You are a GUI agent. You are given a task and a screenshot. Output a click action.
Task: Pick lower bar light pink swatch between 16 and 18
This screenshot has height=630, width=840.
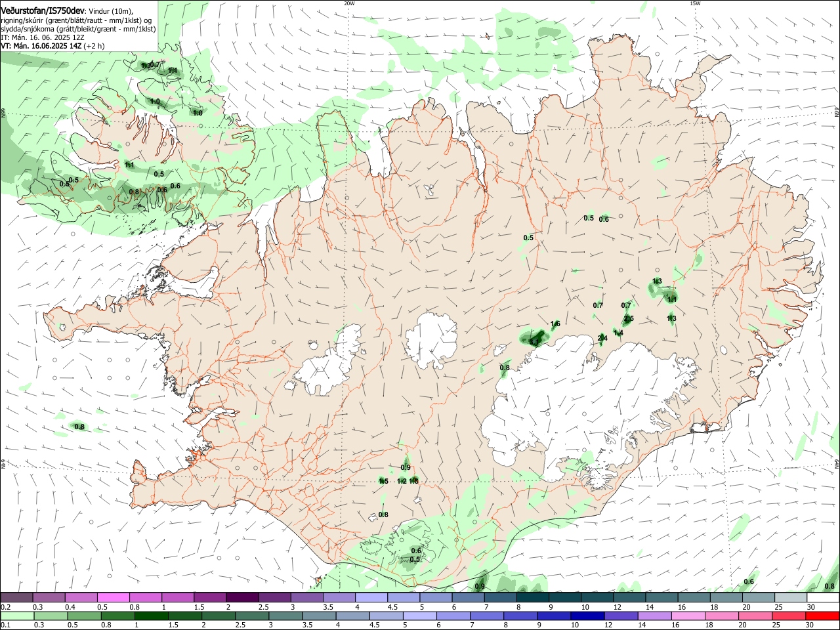(688, 616)
